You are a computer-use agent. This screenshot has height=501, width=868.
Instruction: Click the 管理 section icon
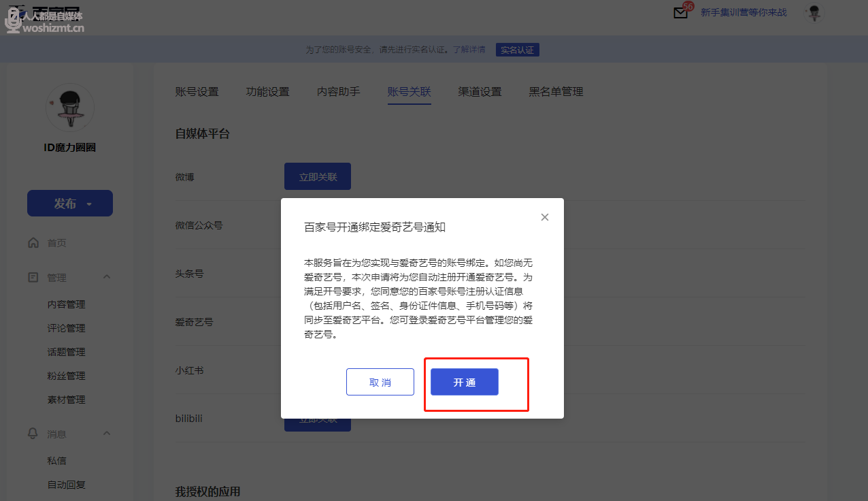(33, 277)
